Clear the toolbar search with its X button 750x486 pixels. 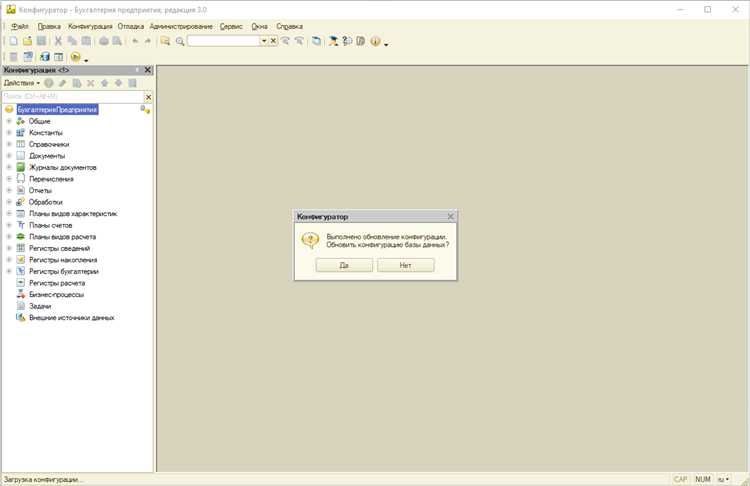click(x=273, y=41)
